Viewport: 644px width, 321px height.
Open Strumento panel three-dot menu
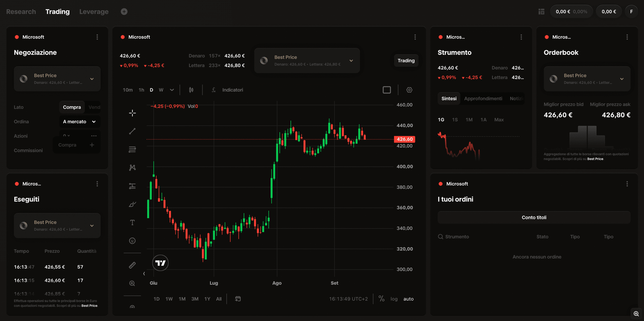[521, 37]
